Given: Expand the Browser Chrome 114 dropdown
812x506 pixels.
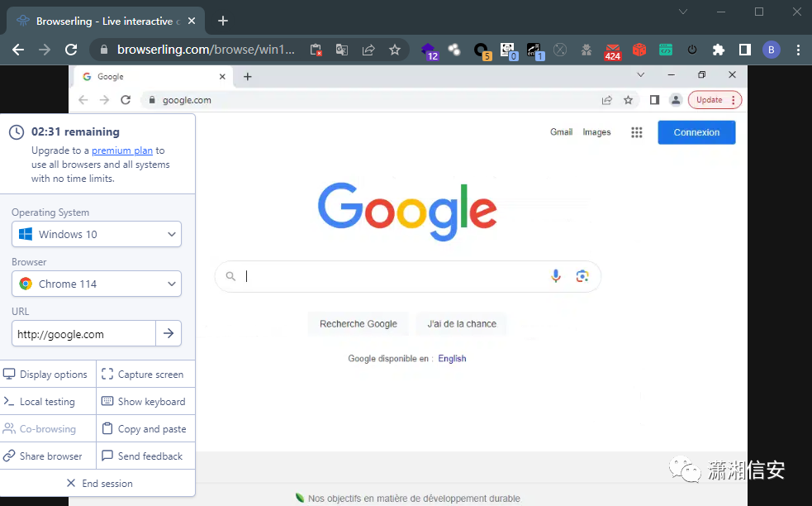Looking at the screenshot, I should [97, 284].
